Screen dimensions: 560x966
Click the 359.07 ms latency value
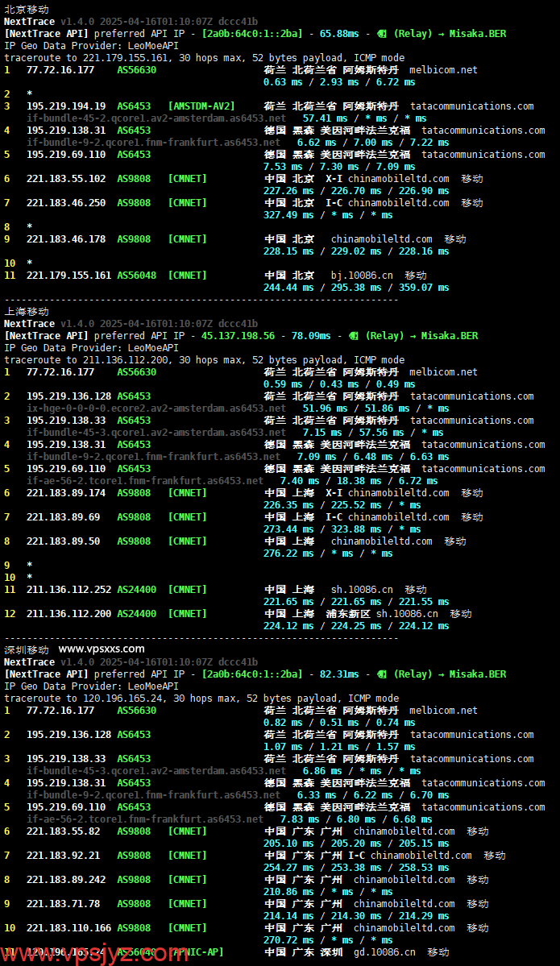click(424, 288)
